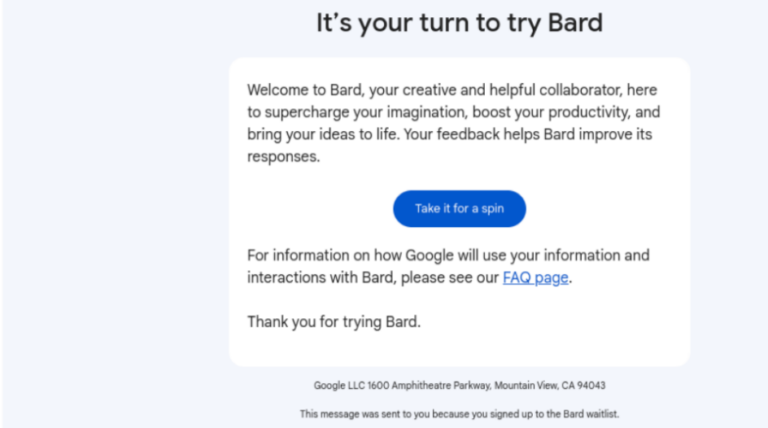Open the FAQ page link
Image resolution: width=768 pixels, height=428 pixels.
(535, 278)
